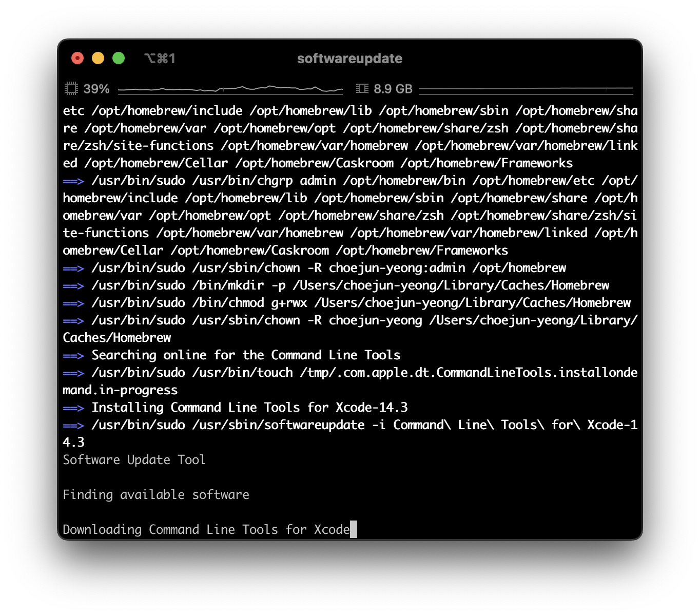This screenshot has height=616, width=700.
Task: Click the CPU chip icon in status bar
Action: point(71,89)
